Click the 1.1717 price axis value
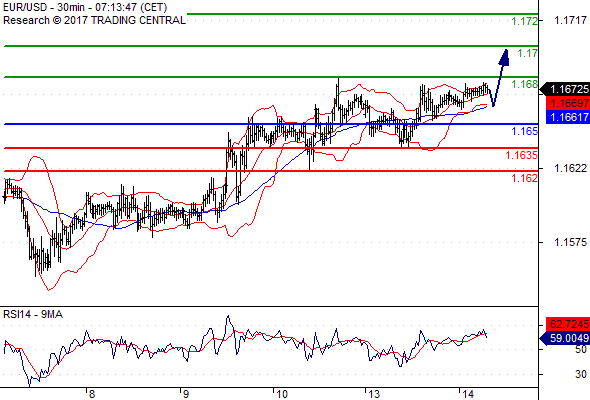This screenshot has width=590, height=400. [570, 20]
